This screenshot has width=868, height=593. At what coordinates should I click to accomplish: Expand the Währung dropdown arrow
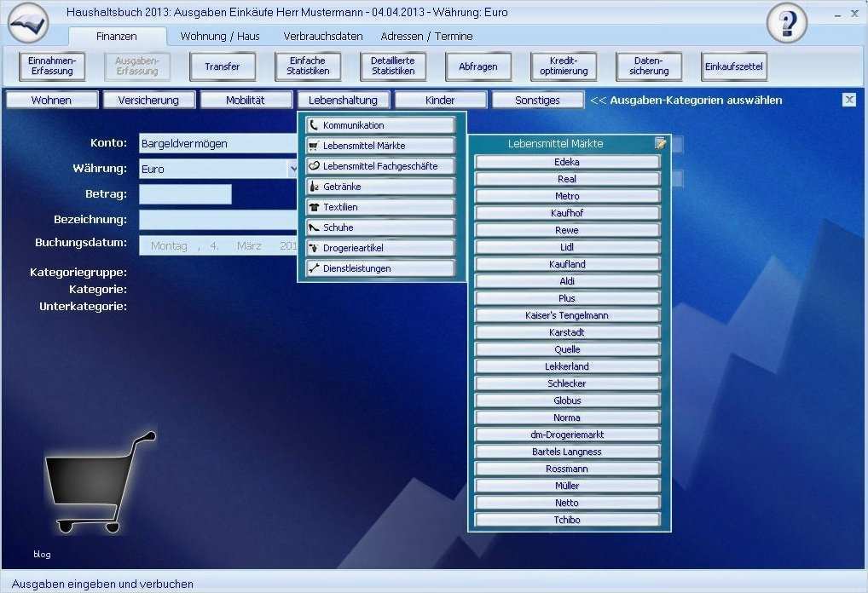point(292,169)
